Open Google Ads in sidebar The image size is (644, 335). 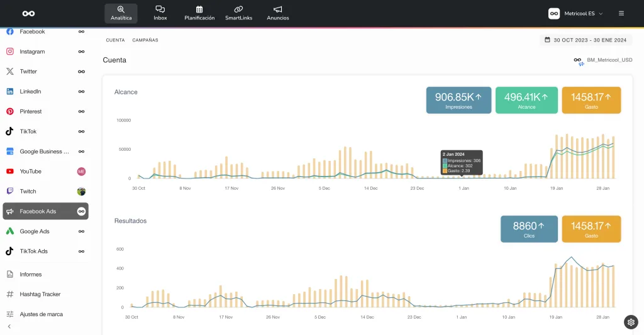(x=34, y=231)
